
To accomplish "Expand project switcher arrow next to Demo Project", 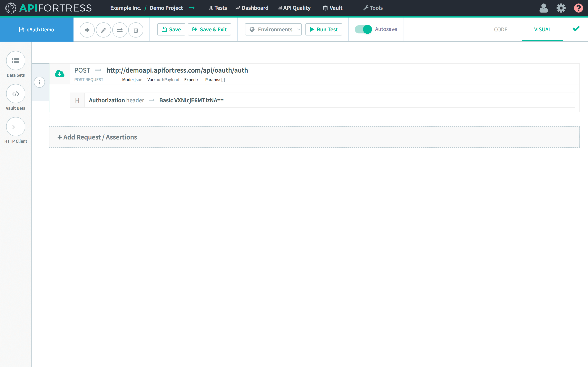I will 192,8.
